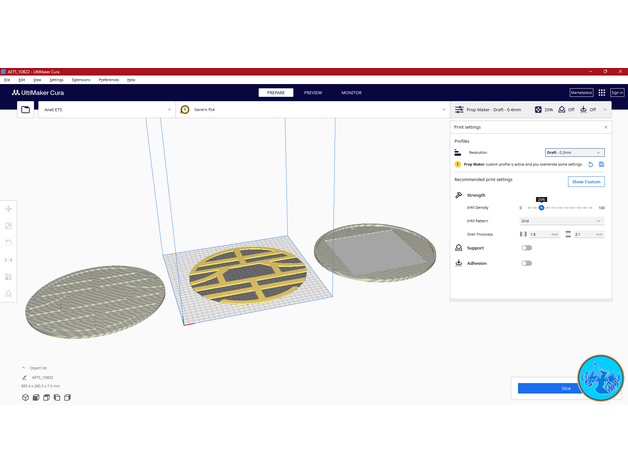Click the pencil icon to rename AETS_1DBZ2
The image size is (628, 472).
click(x=23, y=378)
